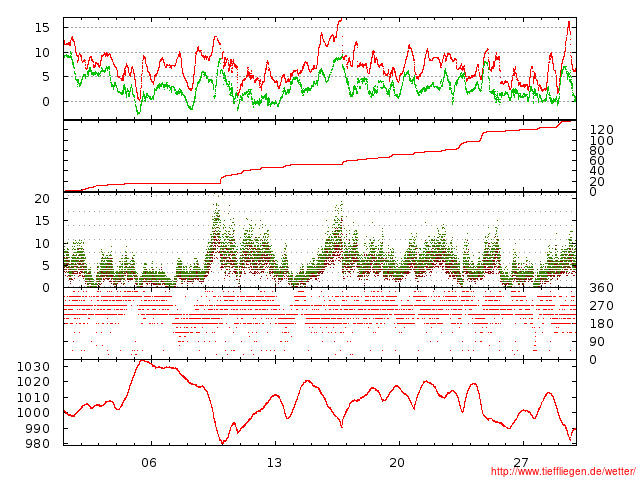Image resolution: width=640 pixels, height=480 pixels.
Task: Click the 980 pressure axis label
Action: click(x=37, y=444)
